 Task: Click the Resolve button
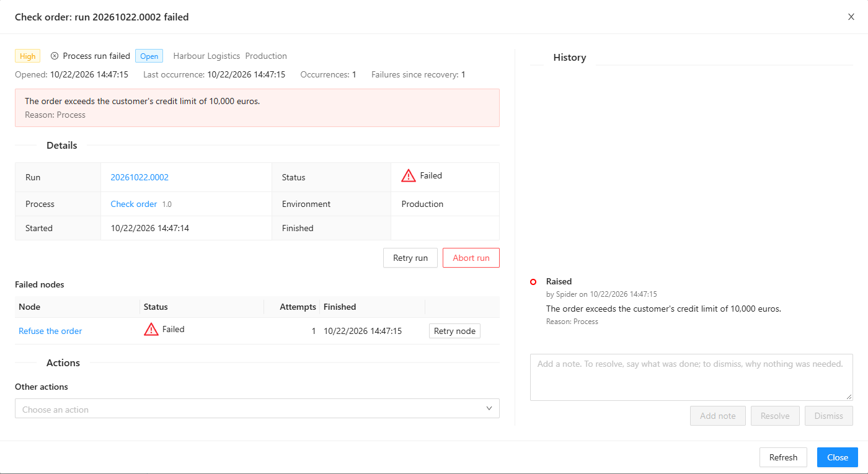tap(775, 416)
